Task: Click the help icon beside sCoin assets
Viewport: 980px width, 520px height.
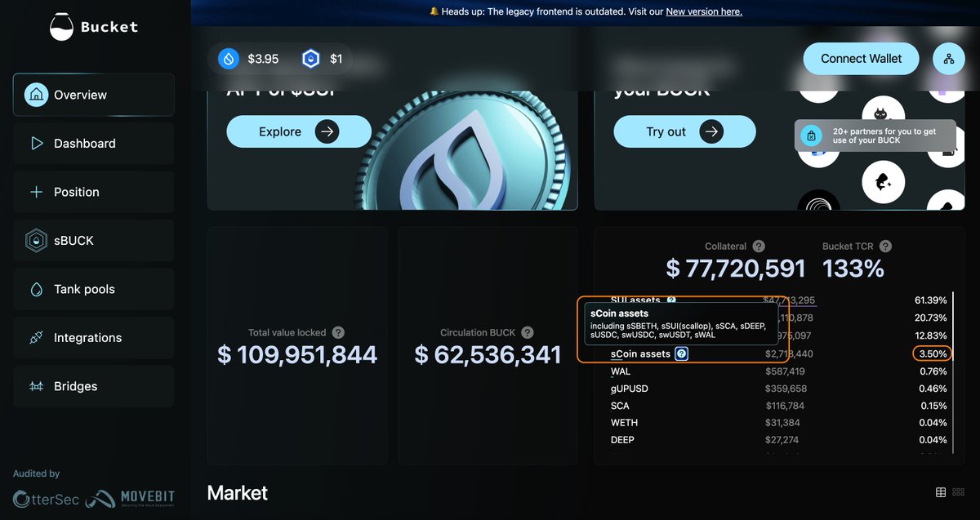Action: click(x=682, y=353)
